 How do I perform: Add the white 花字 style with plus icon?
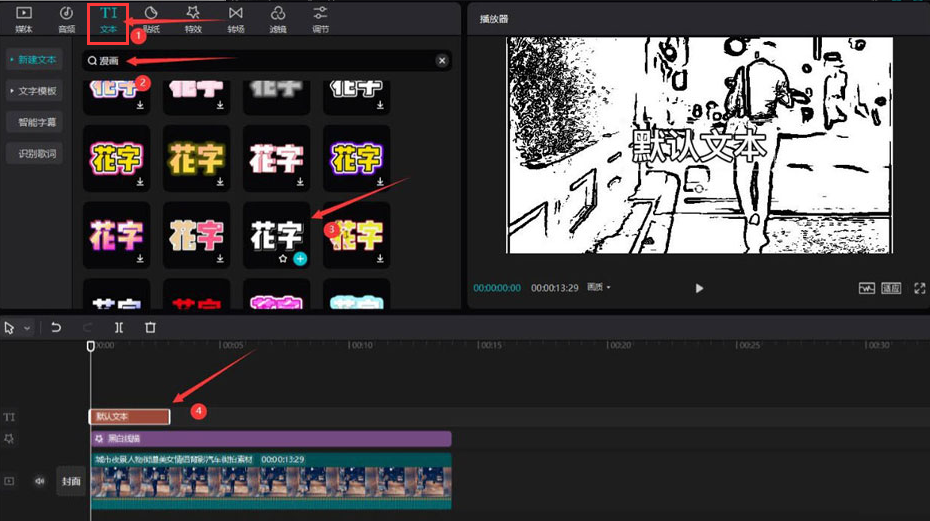point(300,259)
